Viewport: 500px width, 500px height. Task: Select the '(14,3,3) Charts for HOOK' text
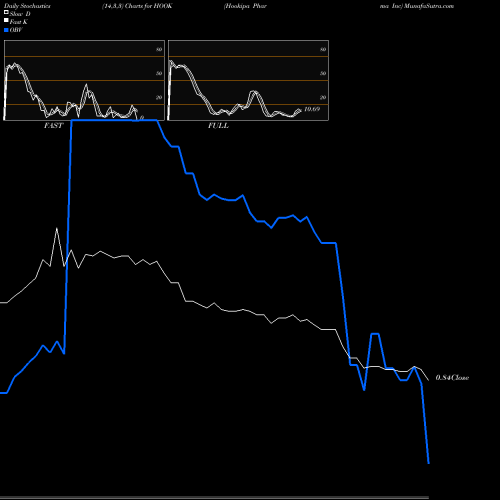137,6
